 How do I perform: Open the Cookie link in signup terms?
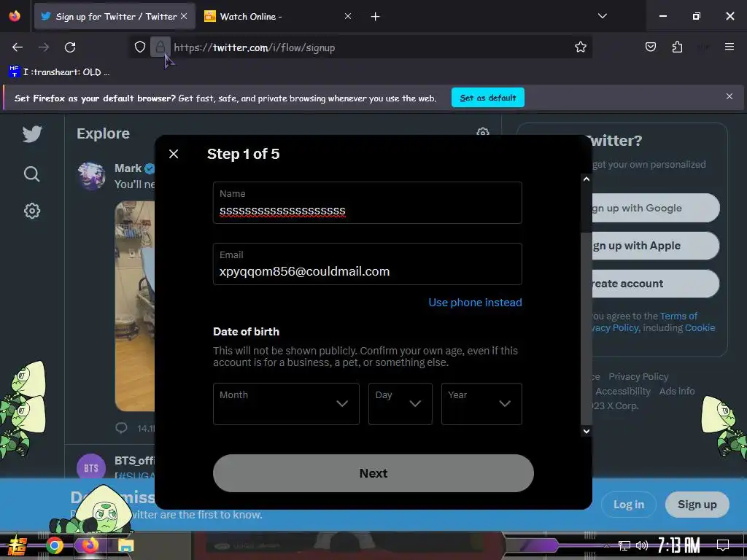(700, 328)
